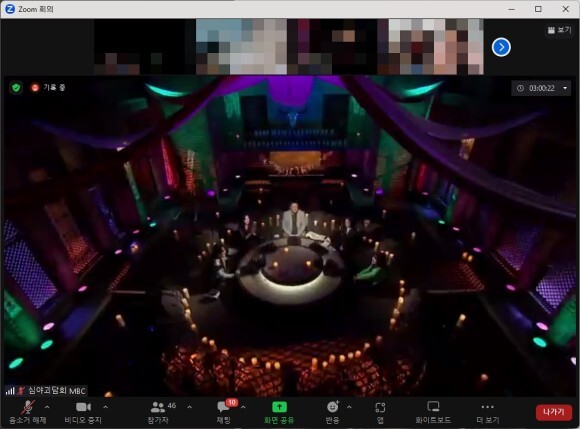580x429 pixels.
Task: Click the green encryption shield icon
Action: point(16,88)
